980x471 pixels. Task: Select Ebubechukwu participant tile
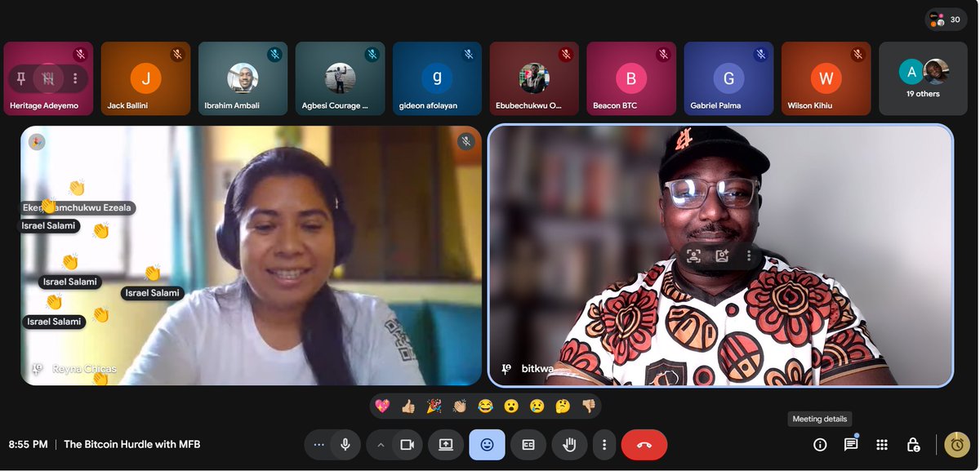(534, 78)
